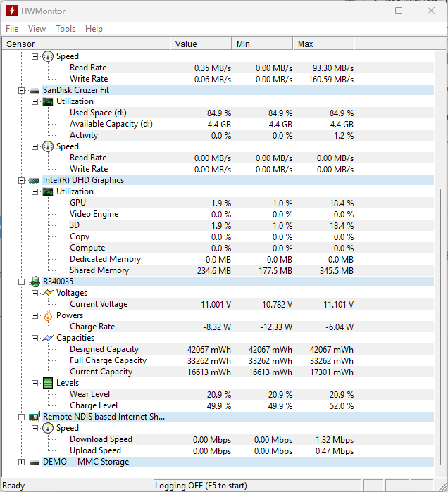This screenshot has width=448, height=492.
Task: Collapse the Intel(R) UHD Graphics node
Action: coord(22,180)
